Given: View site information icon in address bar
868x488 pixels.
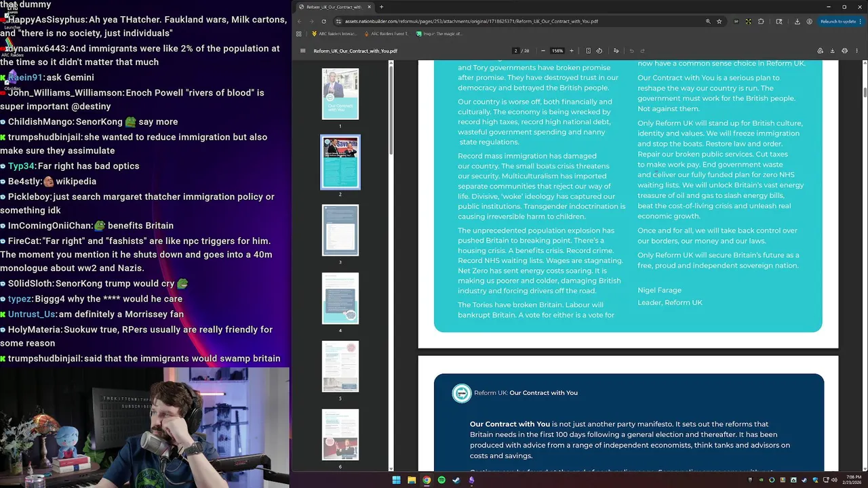Looking at the screenshot, I should click(337, 21).
